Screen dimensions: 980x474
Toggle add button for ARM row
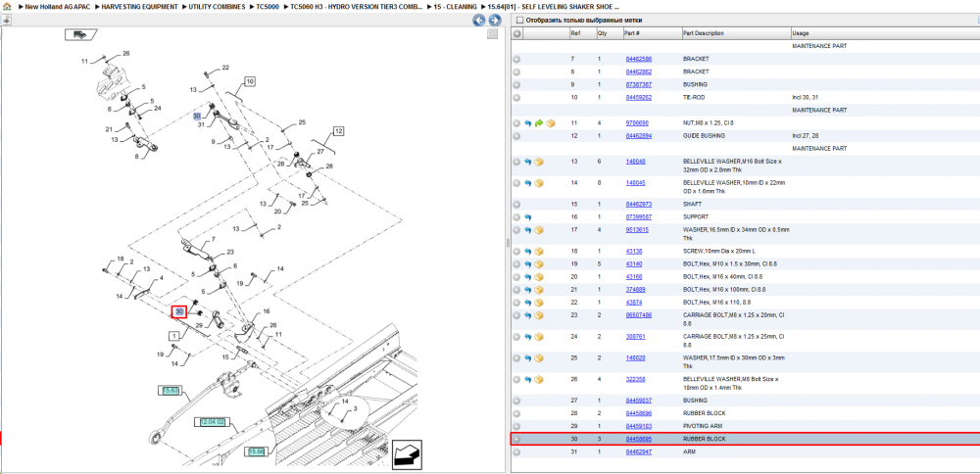516,452
